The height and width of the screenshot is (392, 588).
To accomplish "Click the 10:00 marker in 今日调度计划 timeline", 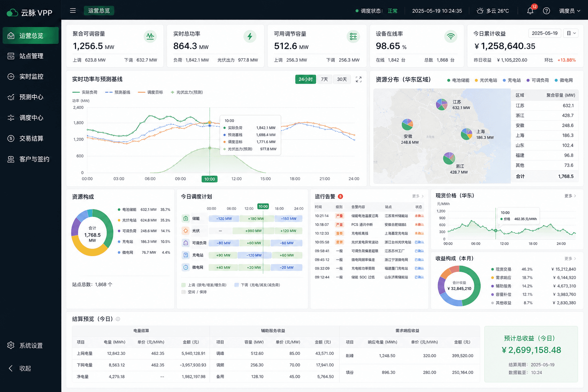I will [x=263, y=206].
